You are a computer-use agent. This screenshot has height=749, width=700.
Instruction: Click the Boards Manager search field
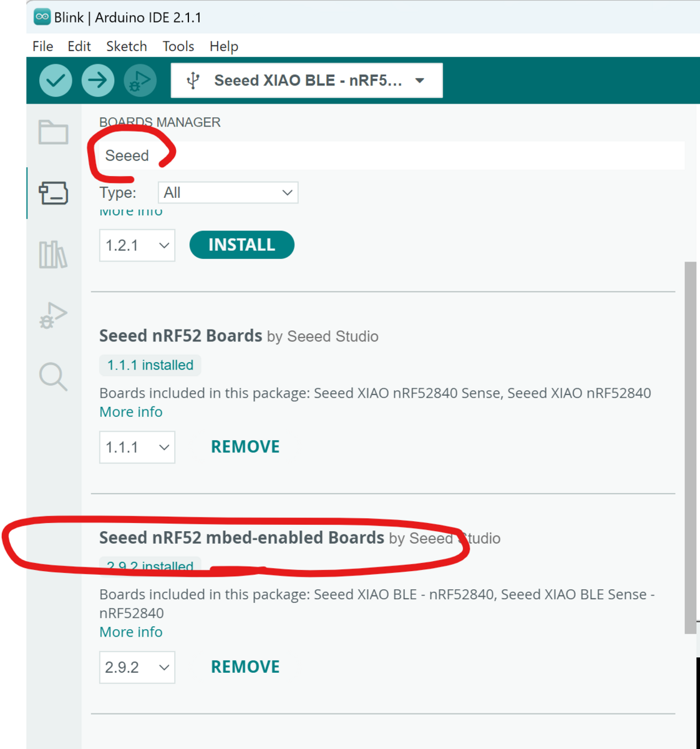(392, 155)
